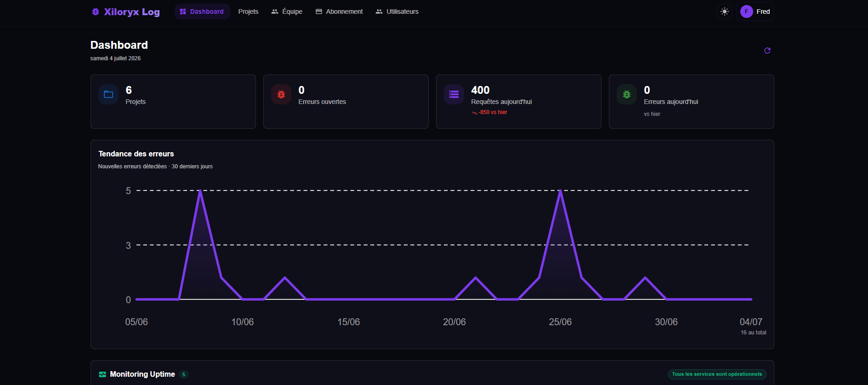Click the 25/06 axis label
868x385 pixels.
click(x=561, y=322)
